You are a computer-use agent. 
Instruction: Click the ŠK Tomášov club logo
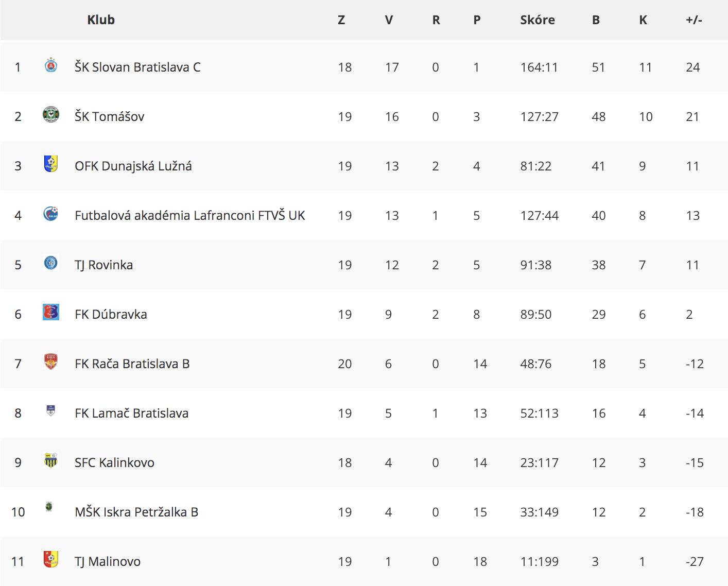[x=50, y=114]
